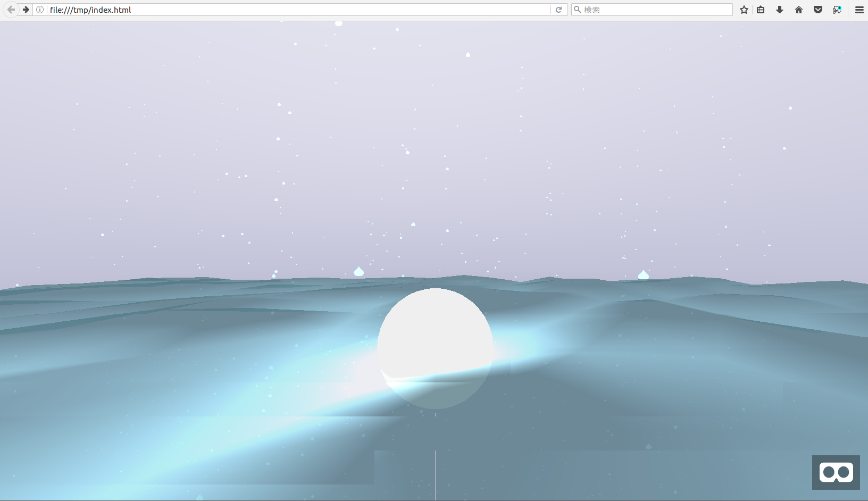The height and width of the screenshot is (501, 868).
Task: Enter VR mode with the goggles button
Action: tap(836, 472)
